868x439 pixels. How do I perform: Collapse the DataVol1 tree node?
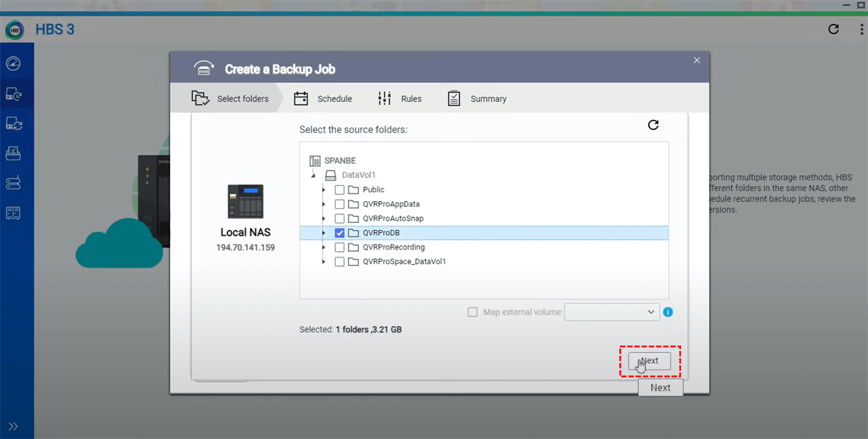pos(313,176)
